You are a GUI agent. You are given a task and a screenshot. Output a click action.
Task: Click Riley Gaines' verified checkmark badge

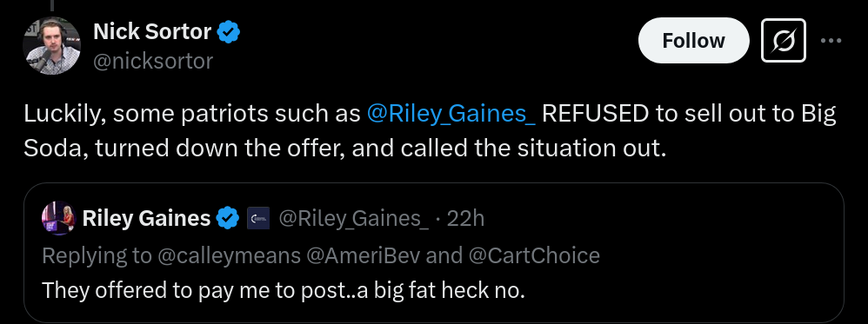click(227, 218)
